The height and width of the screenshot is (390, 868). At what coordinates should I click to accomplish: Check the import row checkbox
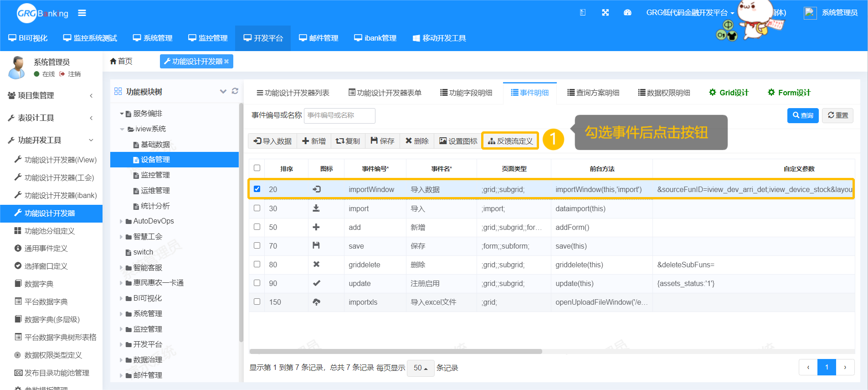[257, 208]
